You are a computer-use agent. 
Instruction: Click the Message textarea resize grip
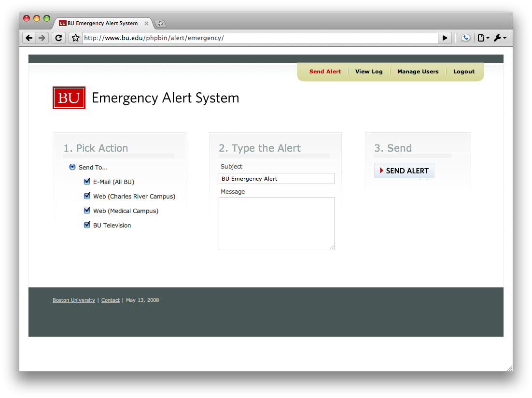[332, 247]
